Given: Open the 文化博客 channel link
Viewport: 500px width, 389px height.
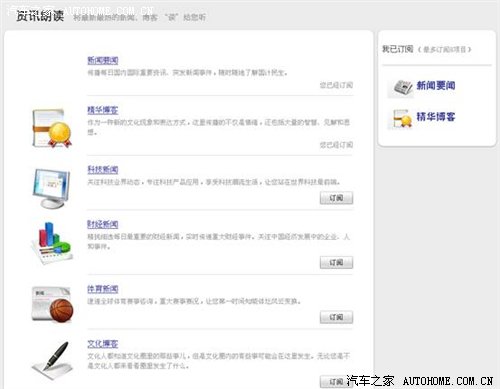Looking at the screenshot, I should pyautogui.click(x=103, y=344).
